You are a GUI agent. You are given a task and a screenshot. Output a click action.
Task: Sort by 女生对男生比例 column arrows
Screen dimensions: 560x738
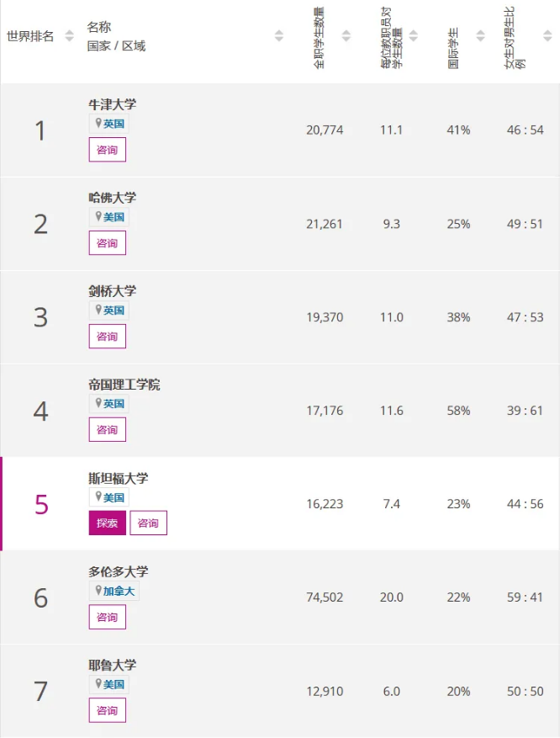[547, 36]
